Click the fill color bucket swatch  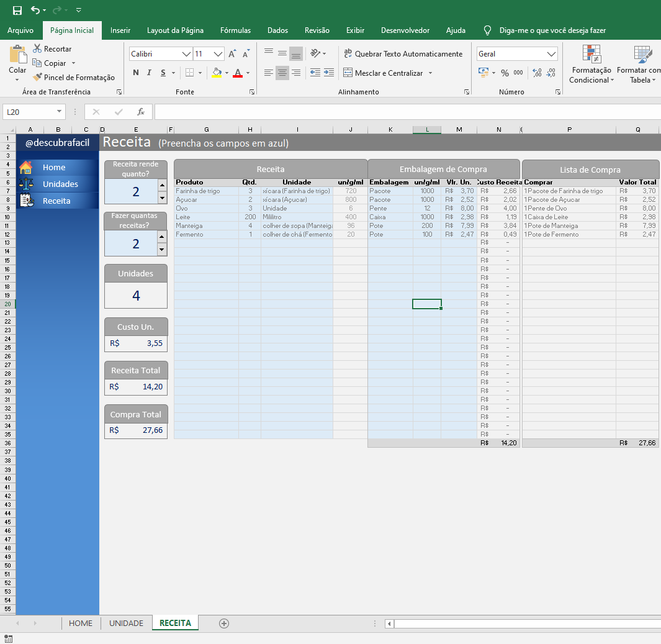[x=216, y=73]
